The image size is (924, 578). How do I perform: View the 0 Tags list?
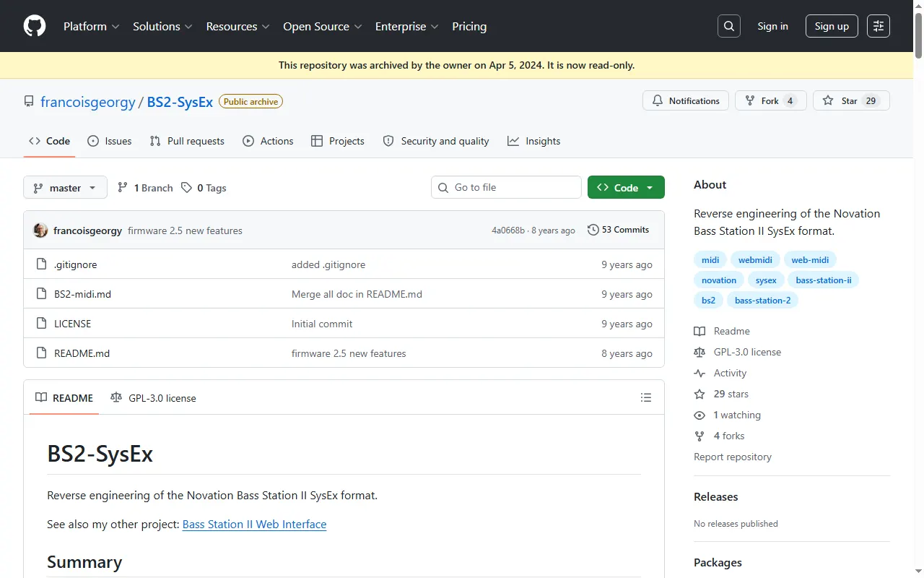click(204, 188)
